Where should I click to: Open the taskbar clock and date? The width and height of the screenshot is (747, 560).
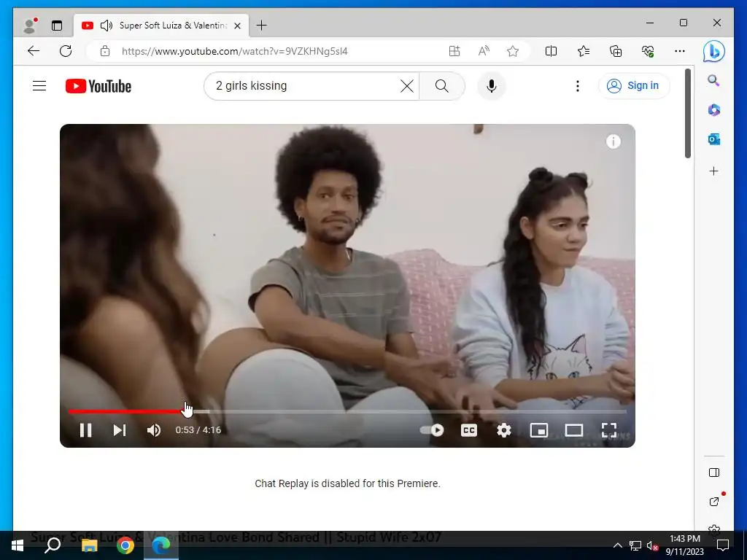(684, 545)
